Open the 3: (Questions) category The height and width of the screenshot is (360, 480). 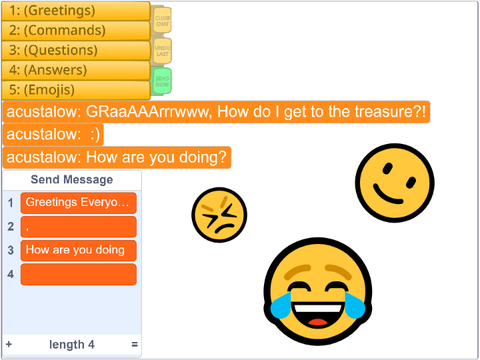[x=76, y=51]
